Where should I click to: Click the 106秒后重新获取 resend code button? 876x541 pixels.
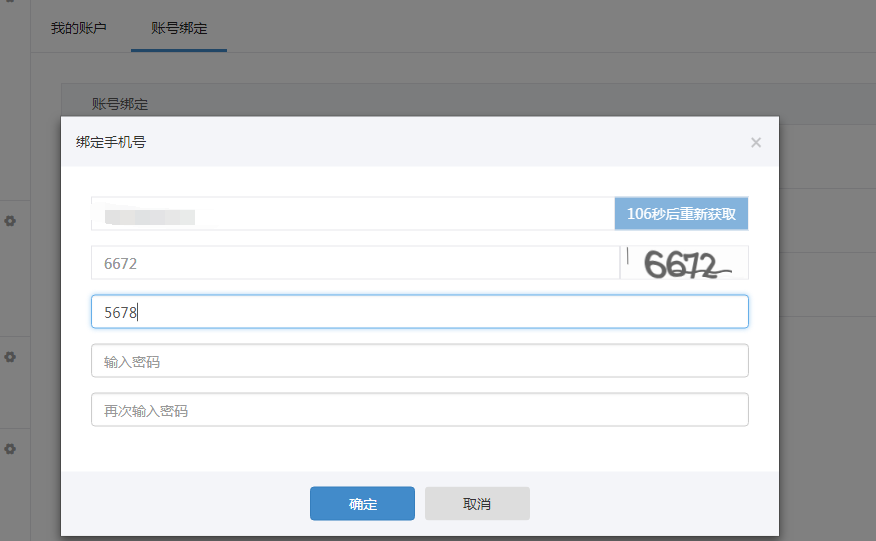681,214
